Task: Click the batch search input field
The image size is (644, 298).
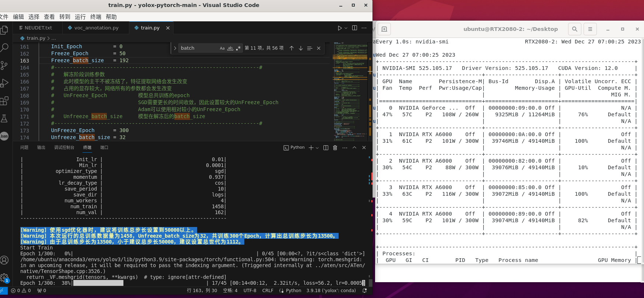Action: 198,48
